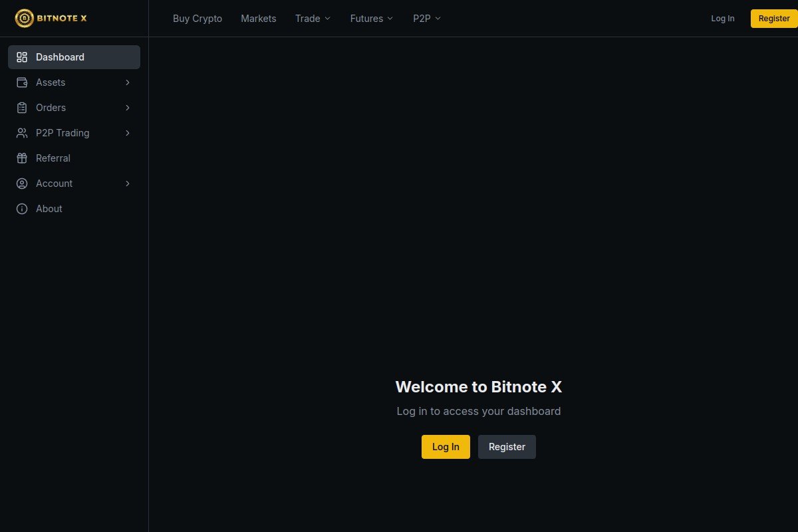Click the About info icon
Screen dimensions: 798x532
click(22, 209)
